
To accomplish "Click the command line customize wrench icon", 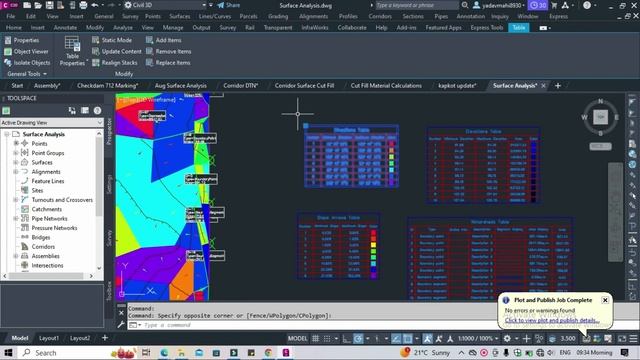I will click(121, 325).
